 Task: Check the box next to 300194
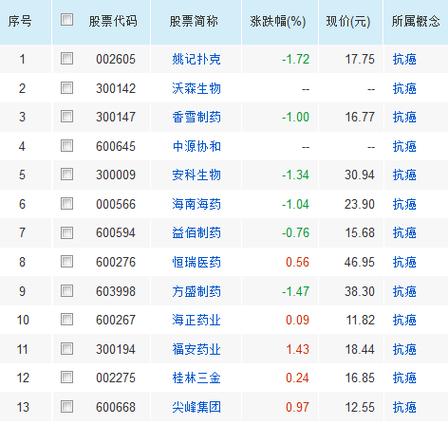click(x=67, y=348)
